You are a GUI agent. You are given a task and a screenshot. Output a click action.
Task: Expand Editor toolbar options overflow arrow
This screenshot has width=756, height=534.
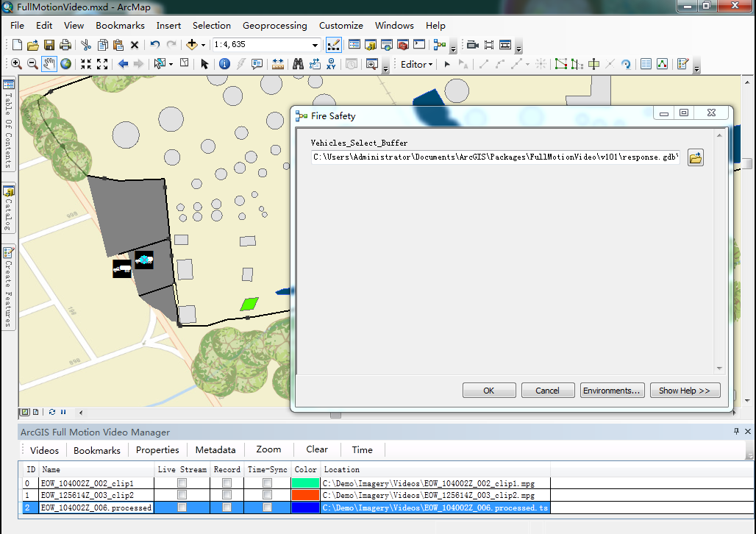[x=696, y=68]
